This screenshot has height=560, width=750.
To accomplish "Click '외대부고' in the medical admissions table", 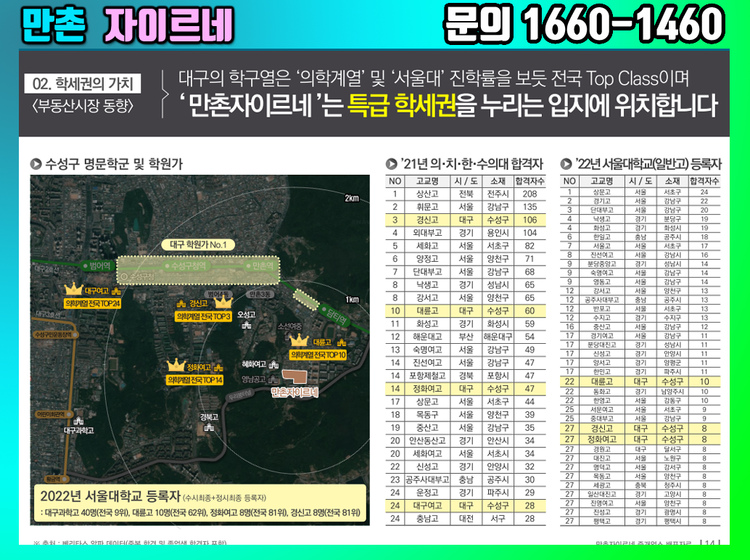I will click(x=427, y=233).
